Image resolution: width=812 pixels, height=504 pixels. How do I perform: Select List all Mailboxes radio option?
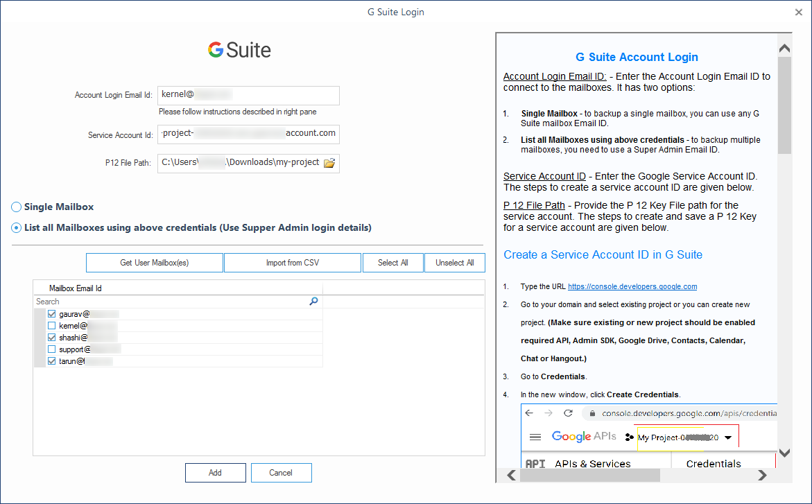click(17, 228)
